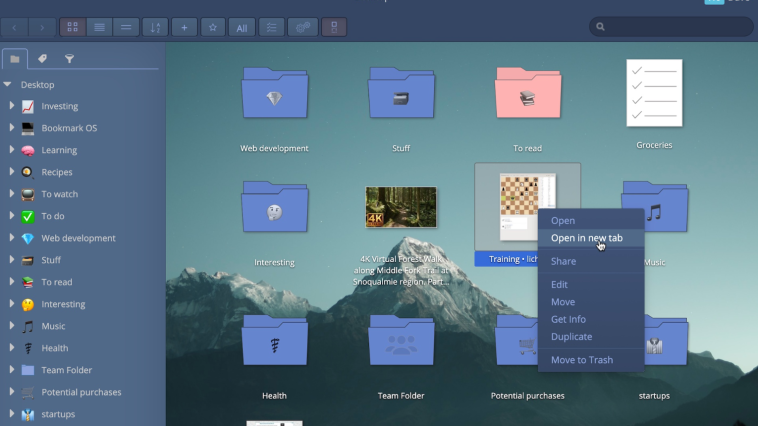The image size is (758, 426).
Task: Open the filter funnel tab
Action: (69, 59)
